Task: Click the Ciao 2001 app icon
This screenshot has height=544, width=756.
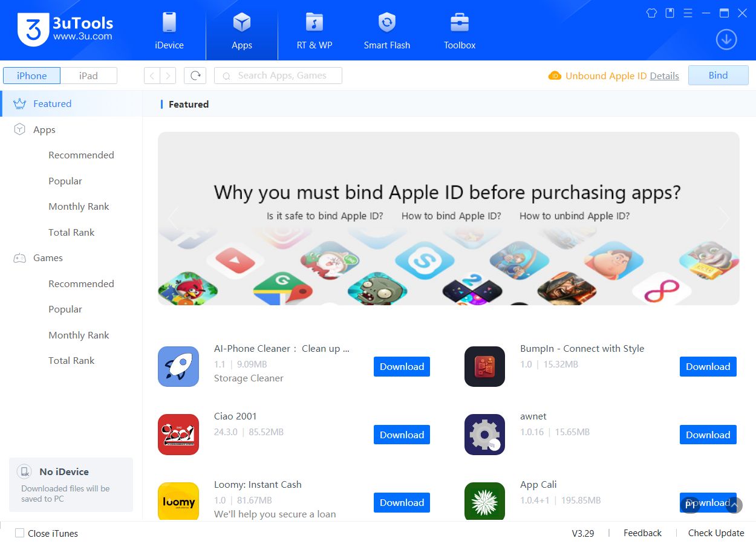Action: [x=178, y=435]
